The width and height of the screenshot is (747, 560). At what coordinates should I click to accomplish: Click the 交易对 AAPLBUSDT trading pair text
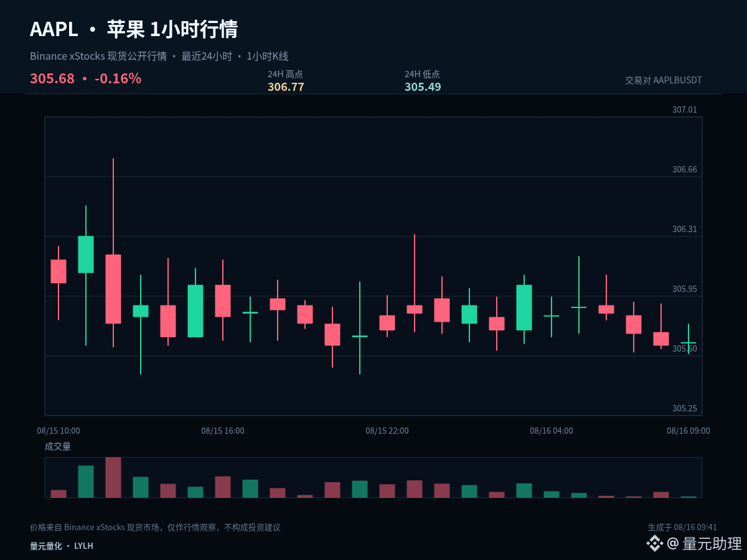[664, 80]
